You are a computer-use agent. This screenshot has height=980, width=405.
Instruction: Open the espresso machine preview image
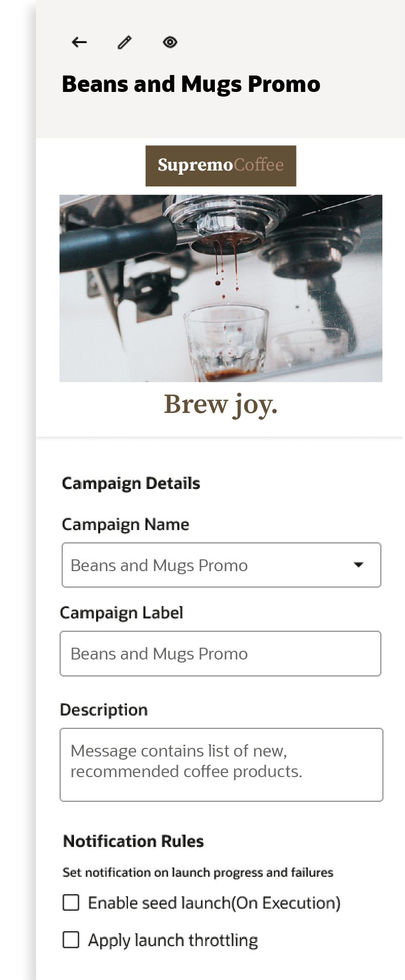(x=220, y=288)
